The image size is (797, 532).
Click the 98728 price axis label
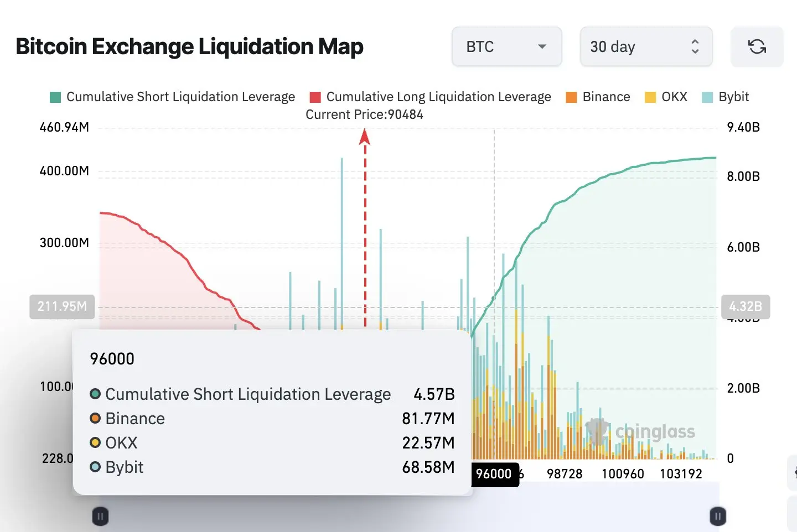(565, 474)
